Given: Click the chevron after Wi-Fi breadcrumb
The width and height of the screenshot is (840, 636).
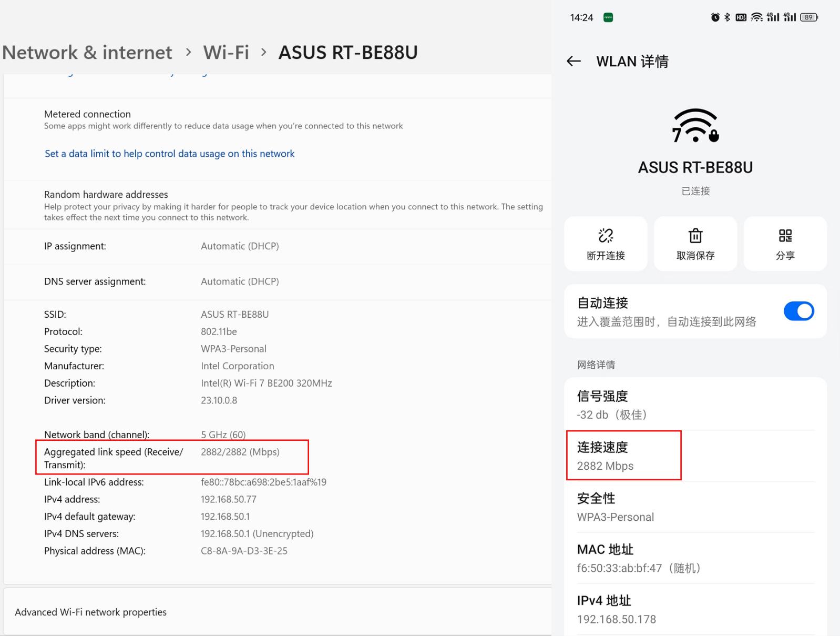Looking at the screenshot, I should coord(264,53).
